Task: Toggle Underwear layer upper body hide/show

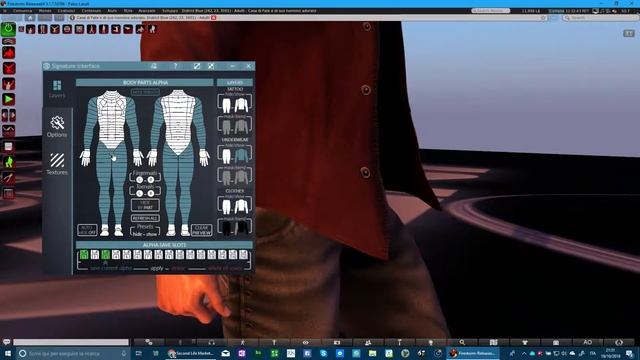Action: [x=241, y=156]
